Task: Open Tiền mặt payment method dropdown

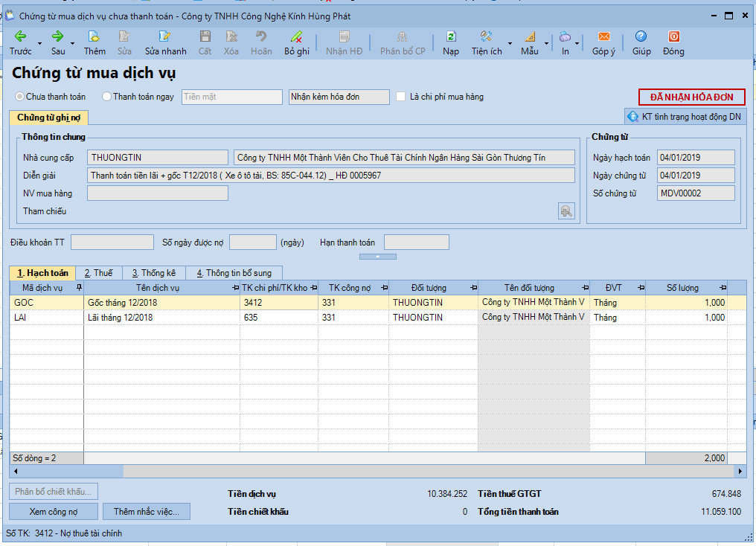Action: [x=232, y=97]
